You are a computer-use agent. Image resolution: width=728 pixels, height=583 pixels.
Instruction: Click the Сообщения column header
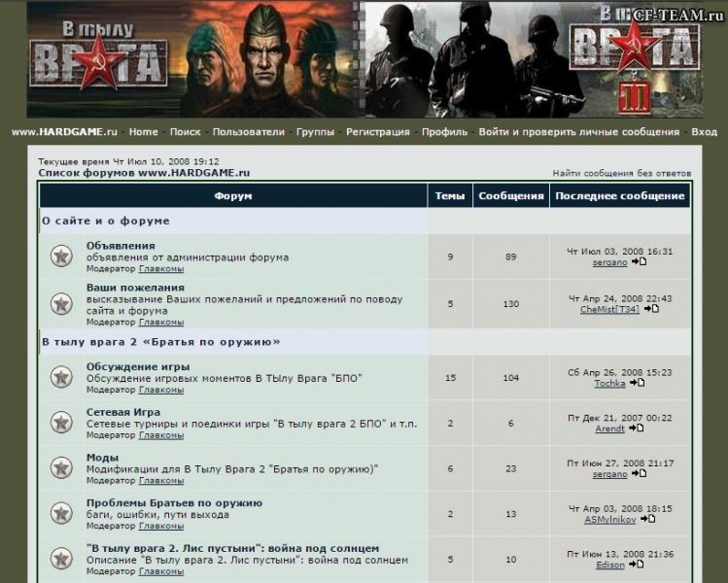pyautogui.click(x=511, y=196)
